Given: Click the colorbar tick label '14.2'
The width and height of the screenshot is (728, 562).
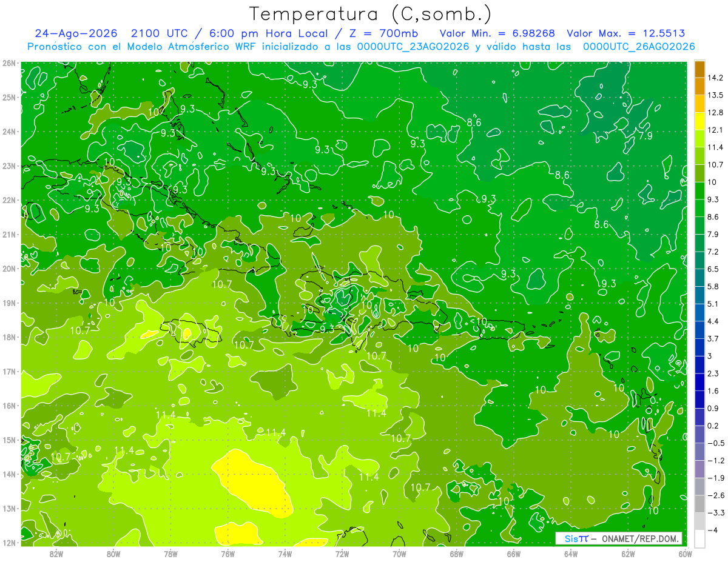Looking at the screenshot, I should tap(715, 78).
